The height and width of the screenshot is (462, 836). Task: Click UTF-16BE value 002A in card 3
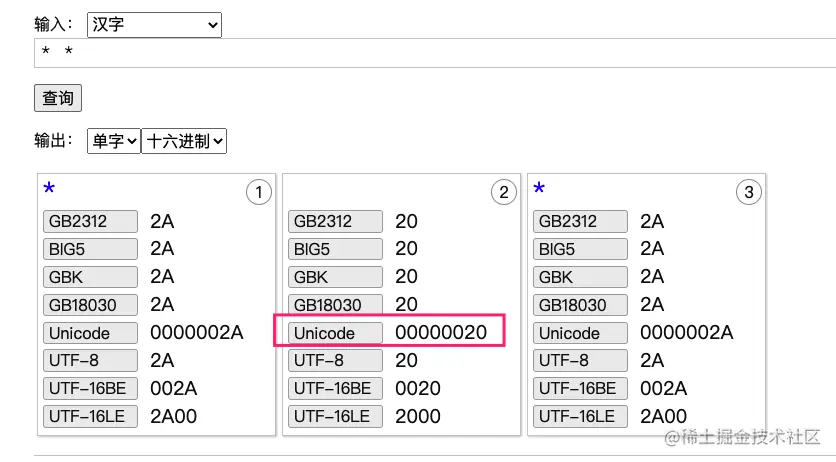coord(663,388)
